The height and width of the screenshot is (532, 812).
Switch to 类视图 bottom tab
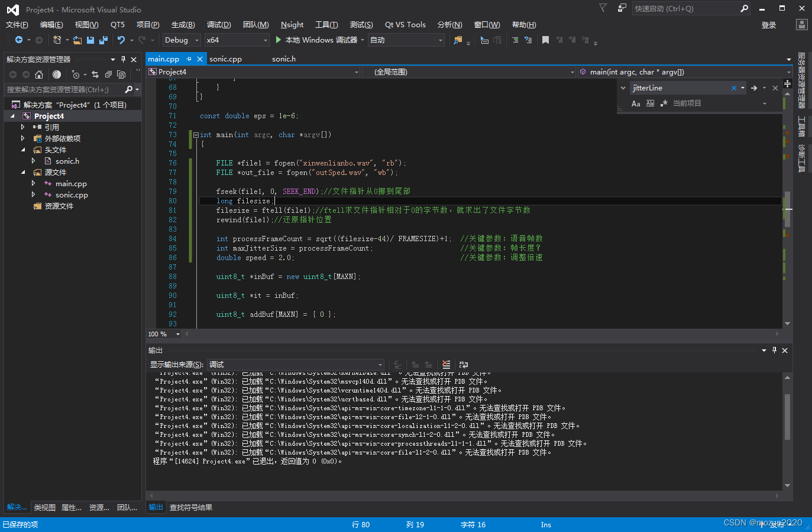(x=45, y=508)
